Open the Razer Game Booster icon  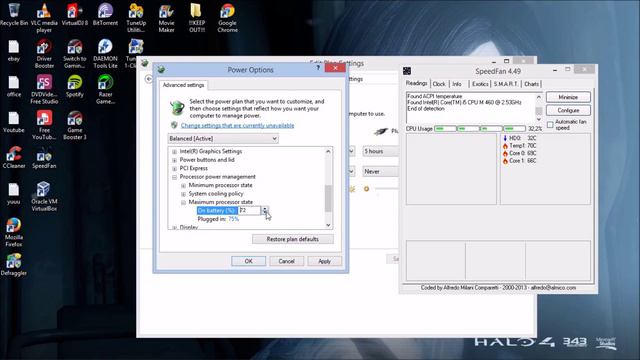105,89
